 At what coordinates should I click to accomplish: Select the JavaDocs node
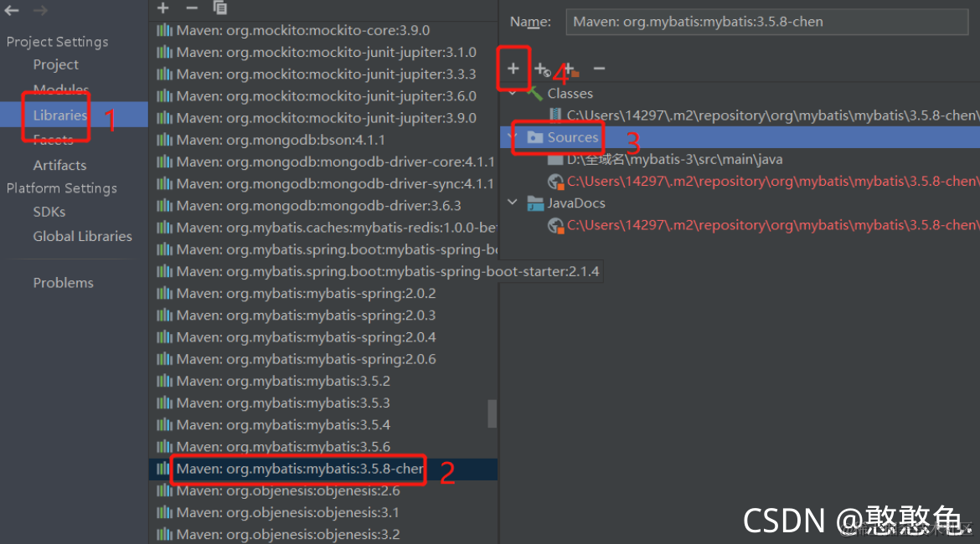point(576,203)
